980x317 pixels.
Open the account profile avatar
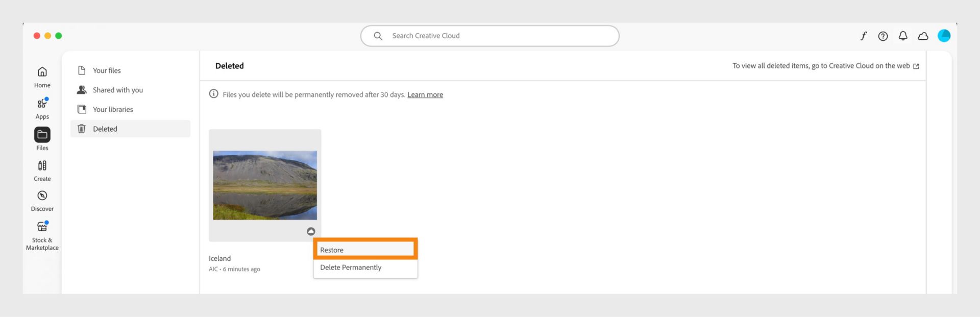click(x=944, y=36)
